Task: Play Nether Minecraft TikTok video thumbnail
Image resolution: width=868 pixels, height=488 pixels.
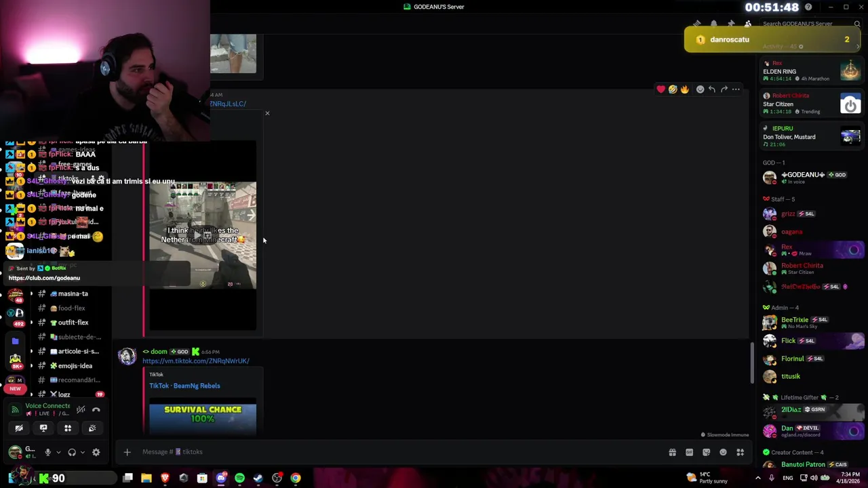Action: click(203, 235)
